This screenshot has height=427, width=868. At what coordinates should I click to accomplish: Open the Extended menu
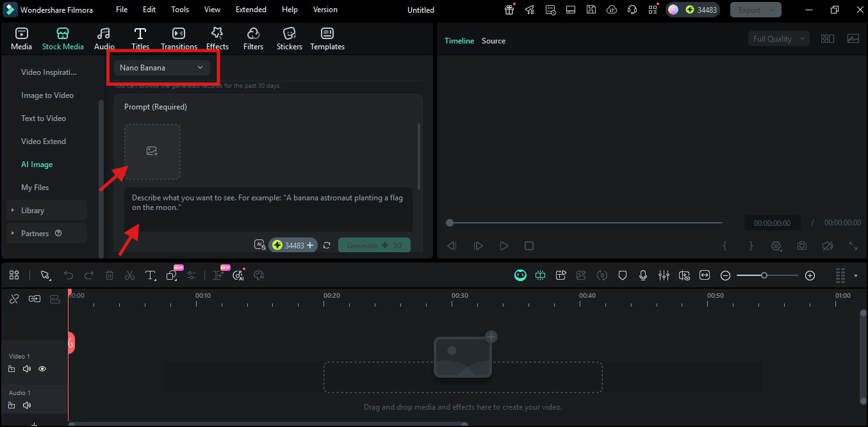(251, 10)
